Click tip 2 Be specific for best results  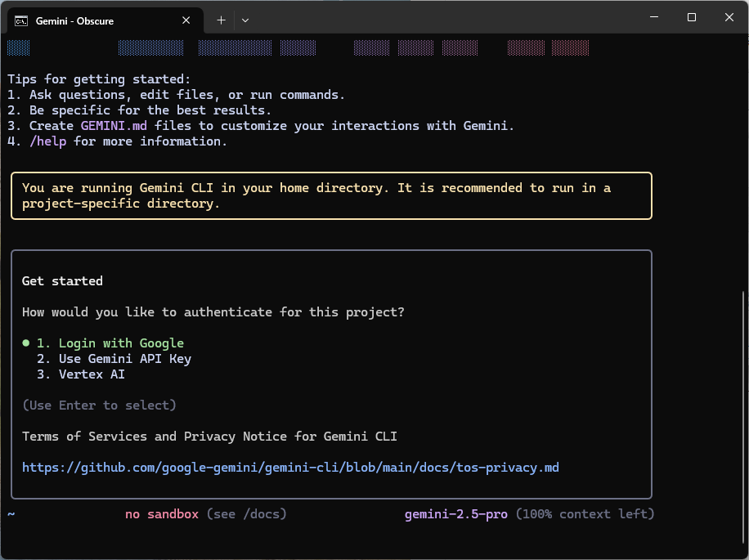click(x=139, y=110)
